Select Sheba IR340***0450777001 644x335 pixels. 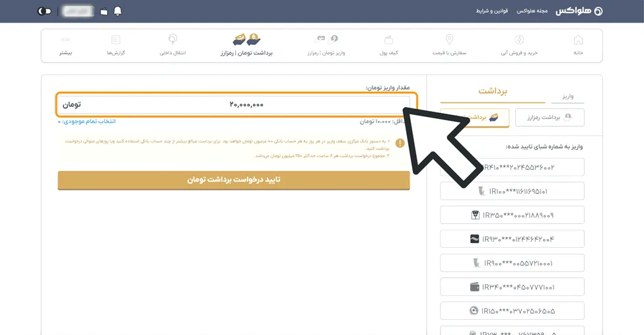[512, 287]
